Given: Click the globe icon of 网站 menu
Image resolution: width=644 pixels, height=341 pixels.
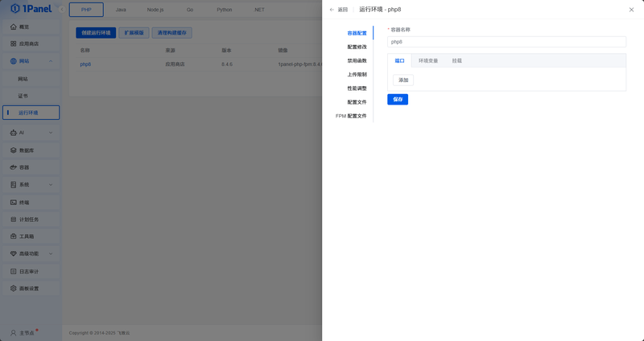Looking at the screenshot, I should coord(13,61).
